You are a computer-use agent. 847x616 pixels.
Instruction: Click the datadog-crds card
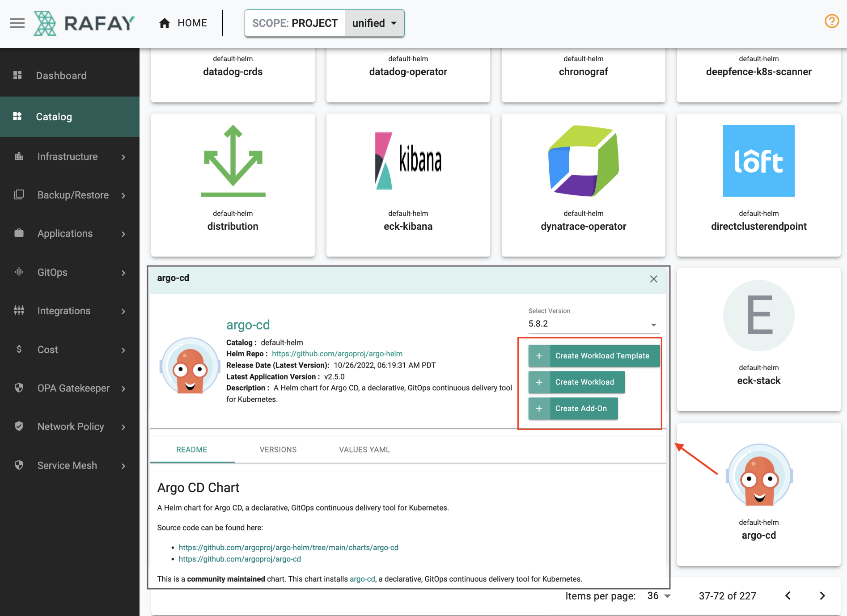[x=233, y=75]
